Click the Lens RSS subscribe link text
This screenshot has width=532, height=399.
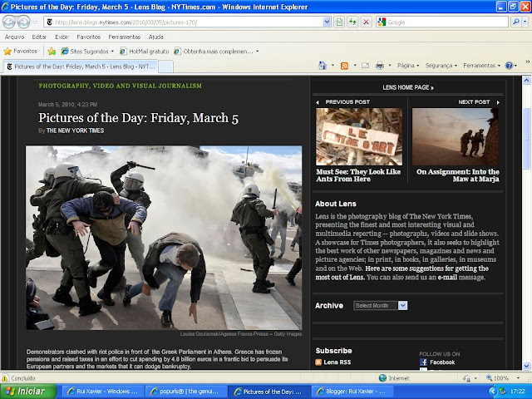tap(337, 362)
